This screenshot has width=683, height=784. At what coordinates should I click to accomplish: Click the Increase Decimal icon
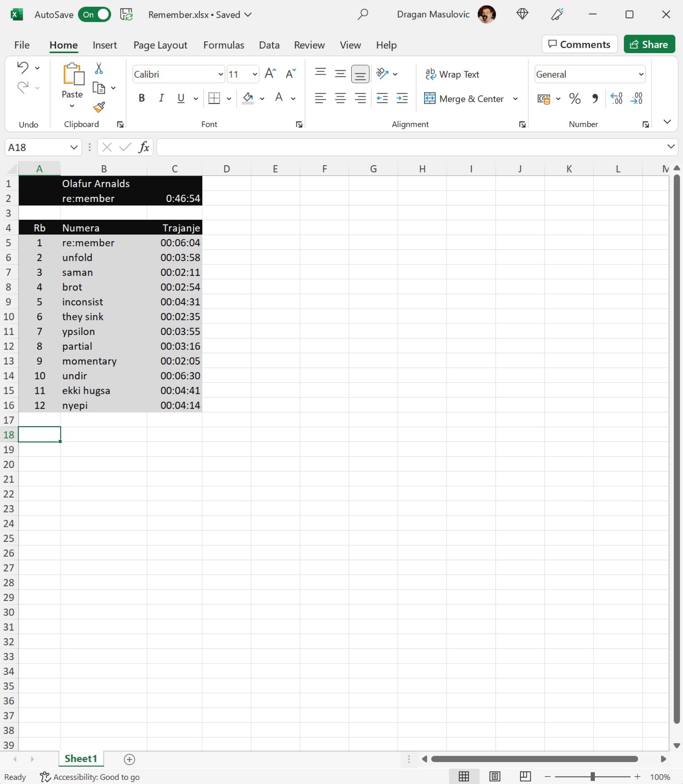616,99
